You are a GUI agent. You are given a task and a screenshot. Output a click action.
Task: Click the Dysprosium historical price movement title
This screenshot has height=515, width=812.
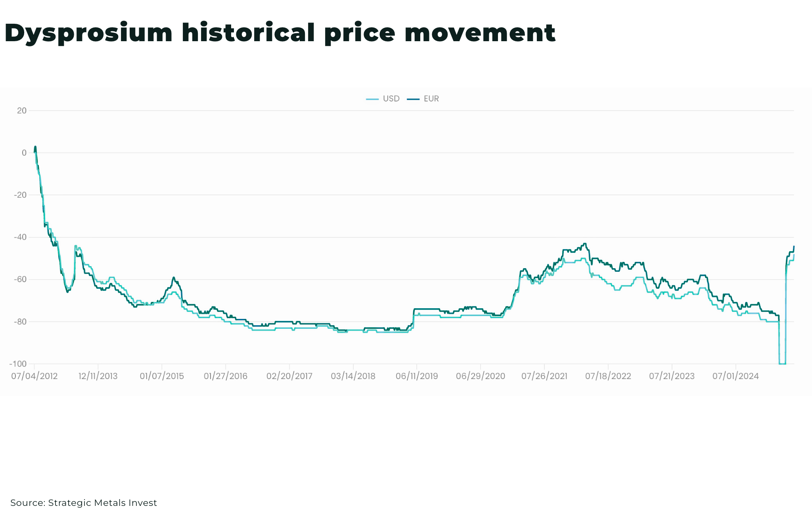point(280,33)
